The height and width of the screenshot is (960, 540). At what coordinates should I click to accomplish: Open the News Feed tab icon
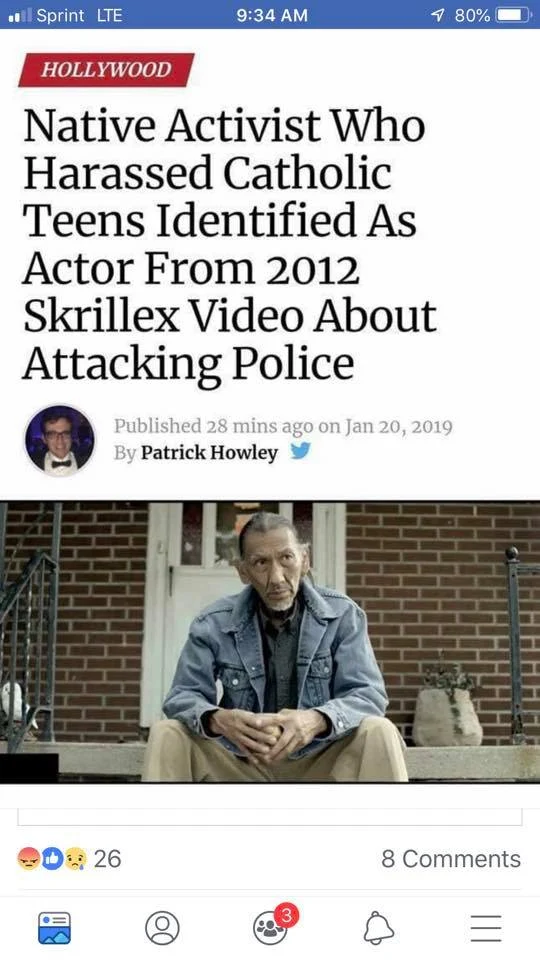[54, 928]
